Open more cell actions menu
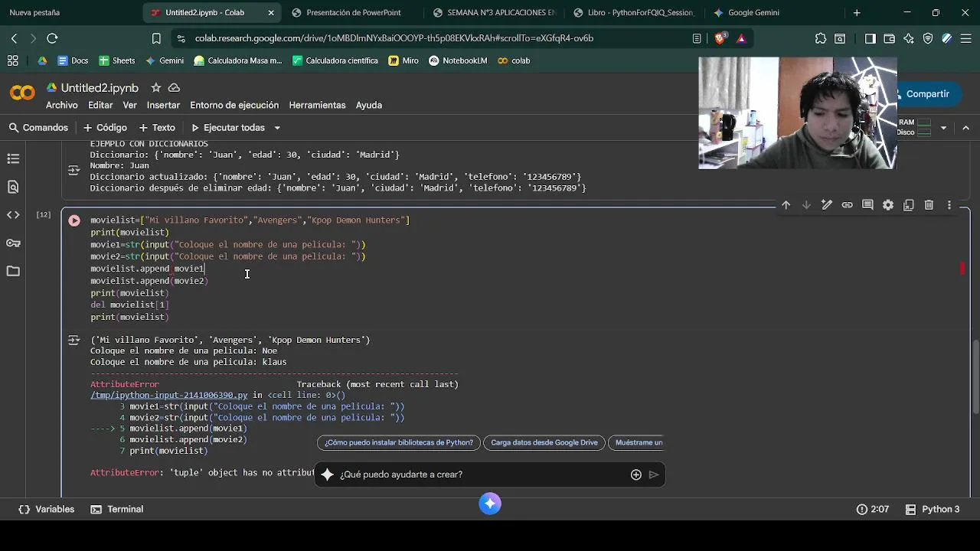980x551 pixels. [x=949, y=205]
